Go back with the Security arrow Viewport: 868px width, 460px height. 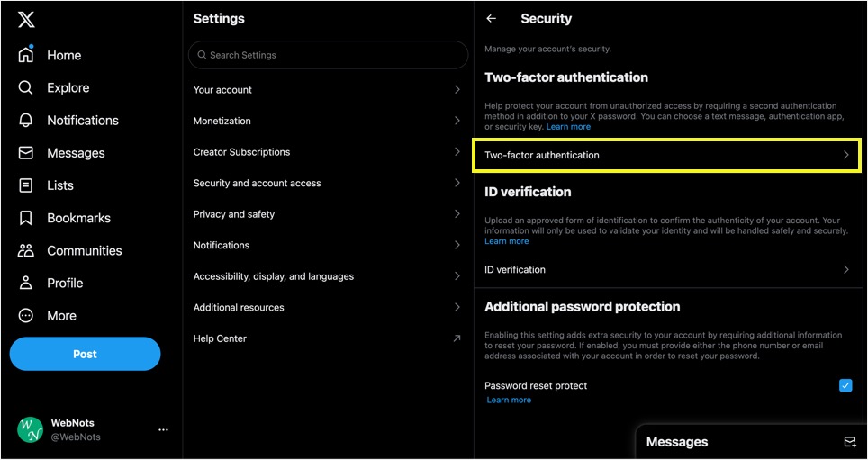coord(491,19)
